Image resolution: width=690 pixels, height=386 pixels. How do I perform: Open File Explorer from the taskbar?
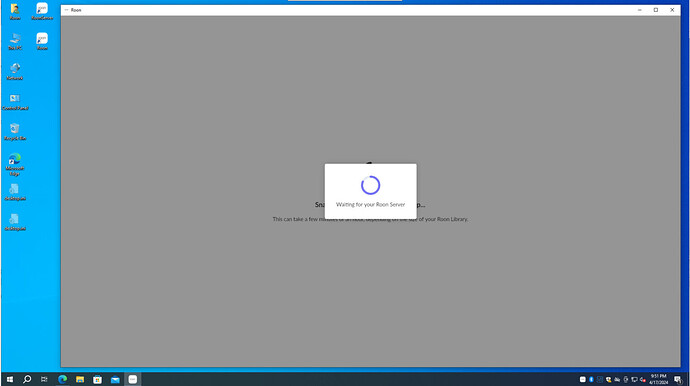coord(80,379)
